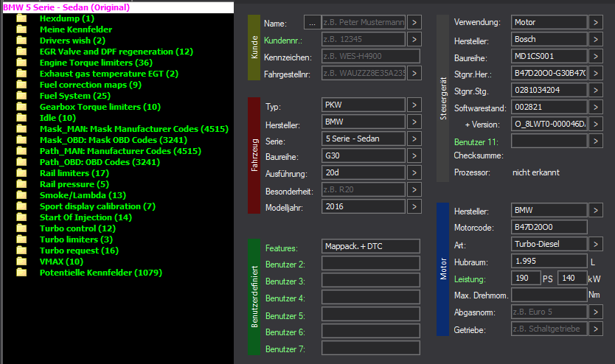Image resolution: width=615 pixels, height=364 pixels.
Task: Click the folder icon next to Smoke/Lambda (13)
Action: [21, 195]
